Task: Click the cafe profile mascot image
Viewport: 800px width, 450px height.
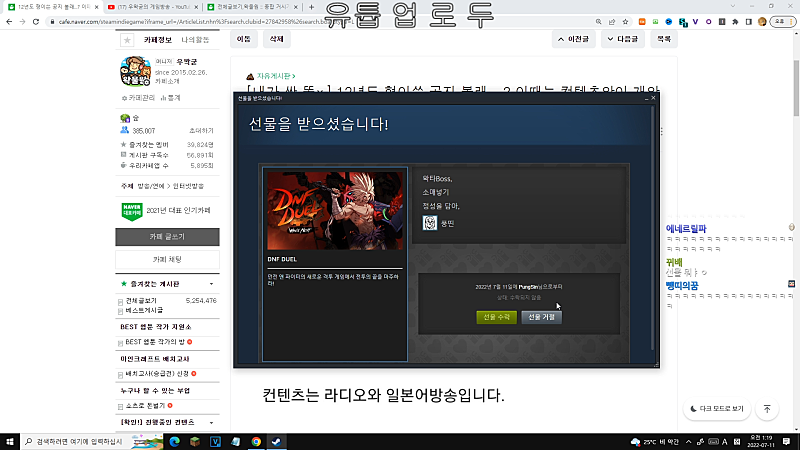Action: (135, 71)
